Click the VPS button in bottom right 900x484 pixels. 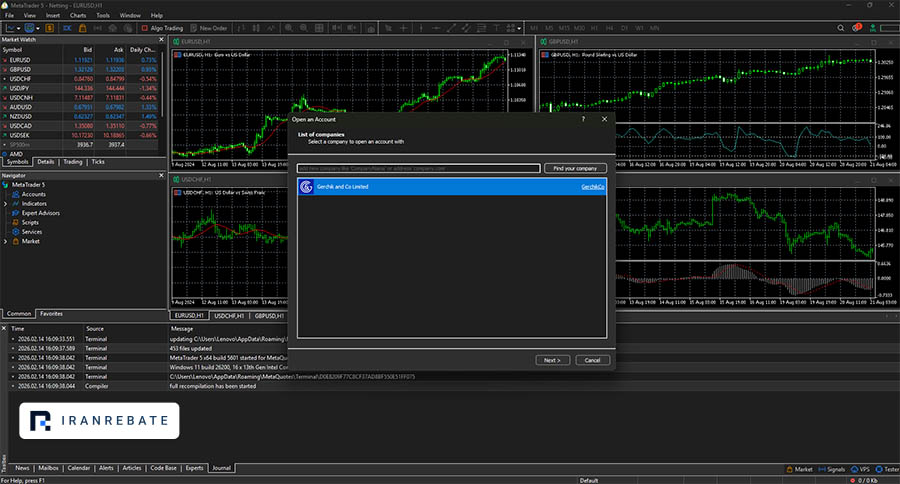860,469
